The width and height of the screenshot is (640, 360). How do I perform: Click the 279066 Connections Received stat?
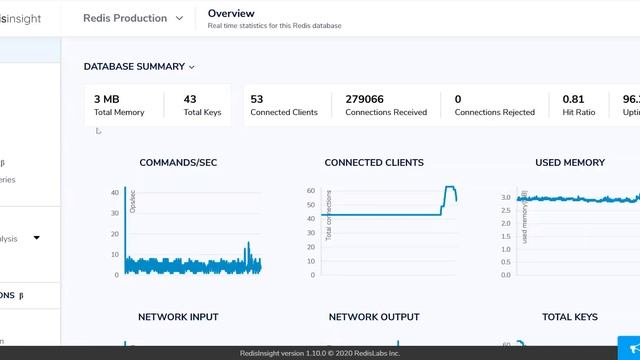click(x=386, y=105)
